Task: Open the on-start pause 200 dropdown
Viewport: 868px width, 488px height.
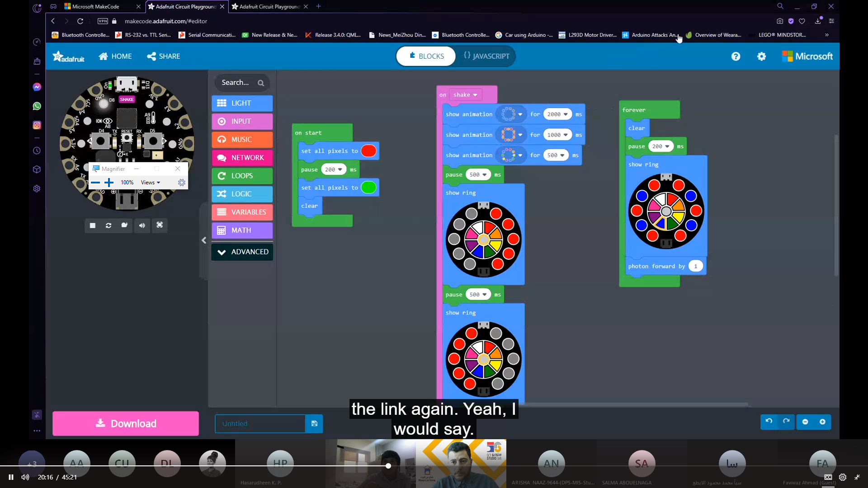Action: click(x=334, y=169)
